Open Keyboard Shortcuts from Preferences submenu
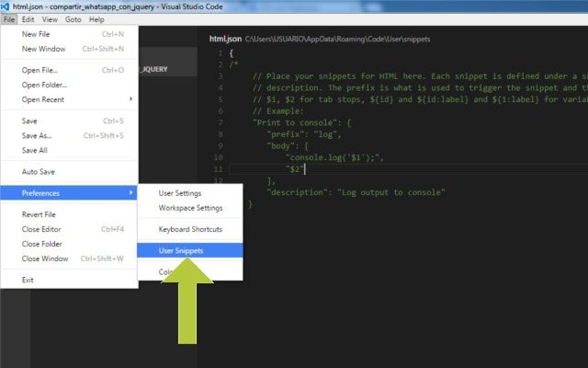This screenshot has width=588, height=368. pyautogui.click(x=190, y=229)
